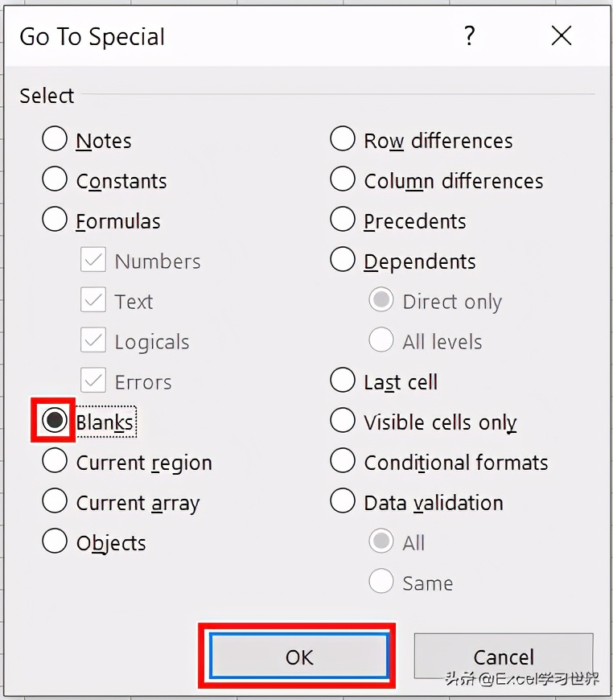Viewport: 613px width, 700px height.
Task: Toggle the Logicals checkbox
Action: point(93,340)
